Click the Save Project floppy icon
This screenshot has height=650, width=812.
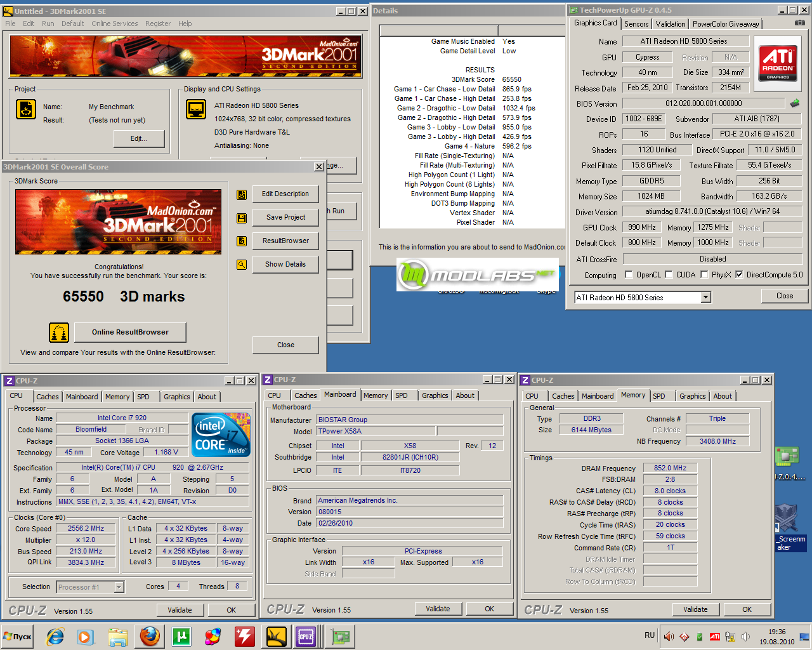[x=242, y=218]
